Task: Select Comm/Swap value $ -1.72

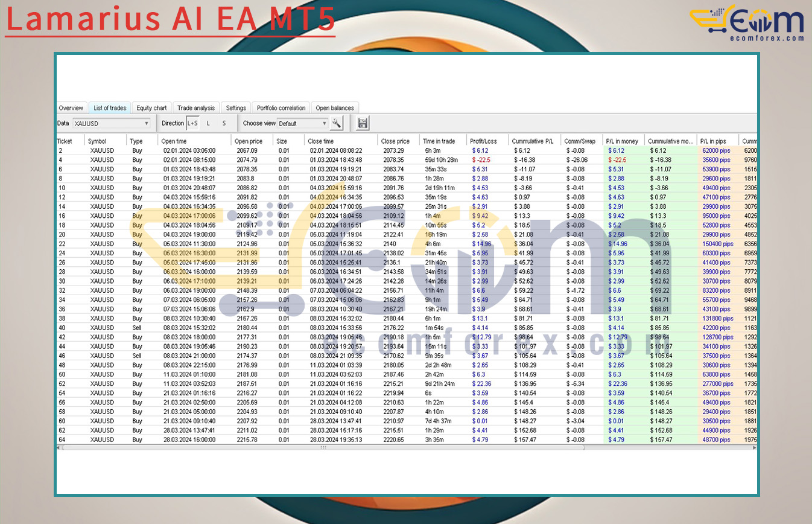Action: (575, 290)
